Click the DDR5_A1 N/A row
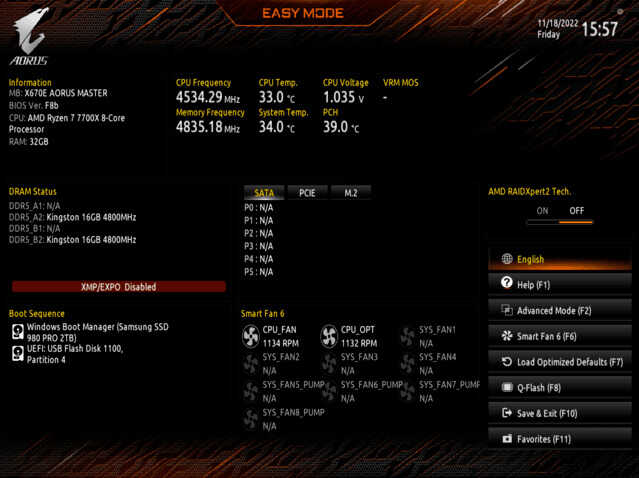The image size is (639, 478). point(35,206)
